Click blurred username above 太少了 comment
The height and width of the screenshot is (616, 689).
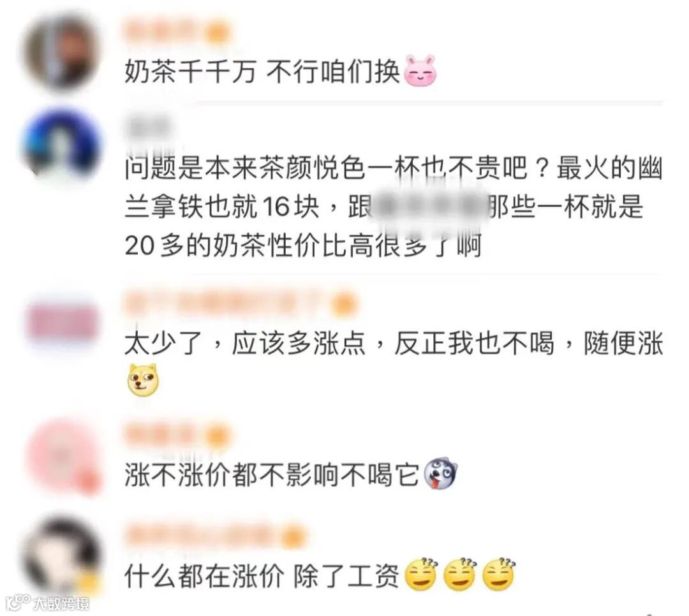[241, 303]
